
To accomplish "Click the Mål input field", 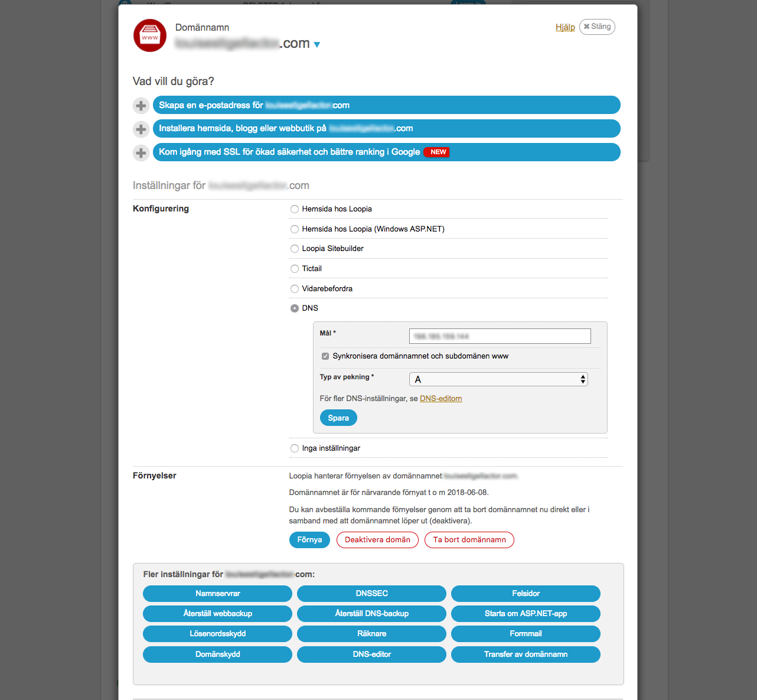I will (x=500, y=336).
